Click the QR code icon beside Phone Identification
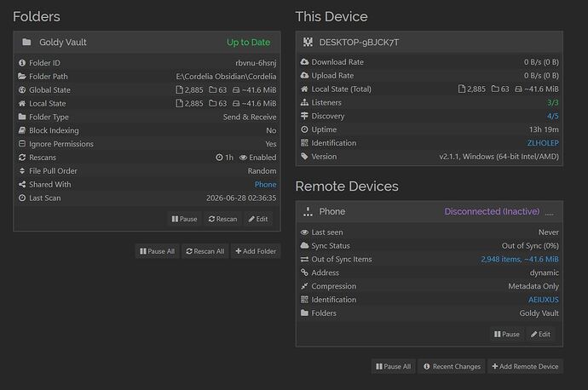Screen dimensions: 588x390 point(304,300)
